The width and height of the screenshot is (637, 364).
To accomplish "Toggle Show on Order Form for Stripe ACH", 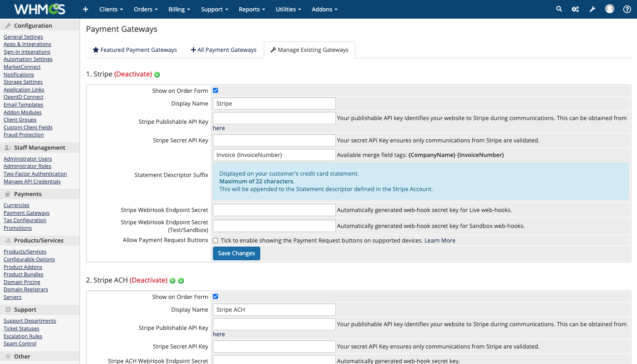I will coord(216,297).
